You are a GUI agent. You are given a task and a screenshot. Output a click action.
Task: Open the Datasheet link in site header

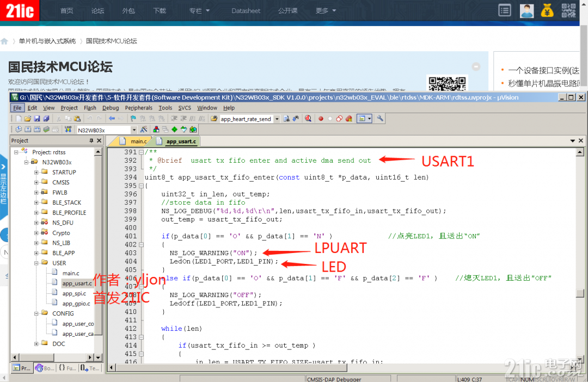point(246,10)
